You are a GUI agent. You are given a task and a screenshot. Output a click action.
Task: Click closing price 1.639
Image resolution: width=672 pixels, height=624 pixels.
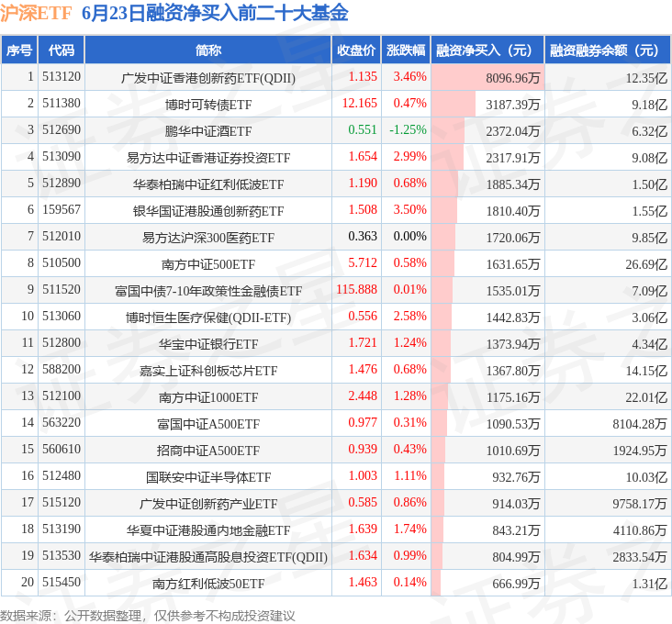[x=363, y=529]
